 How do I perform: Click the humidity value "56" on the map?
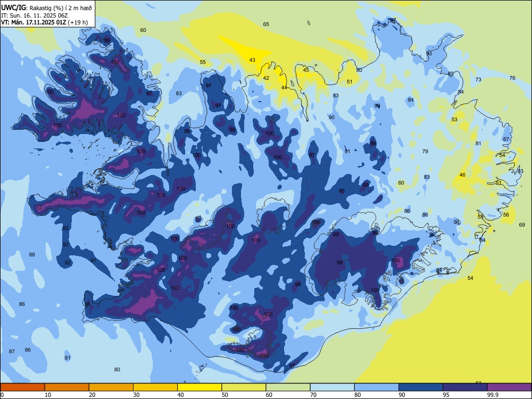[506, 215]
